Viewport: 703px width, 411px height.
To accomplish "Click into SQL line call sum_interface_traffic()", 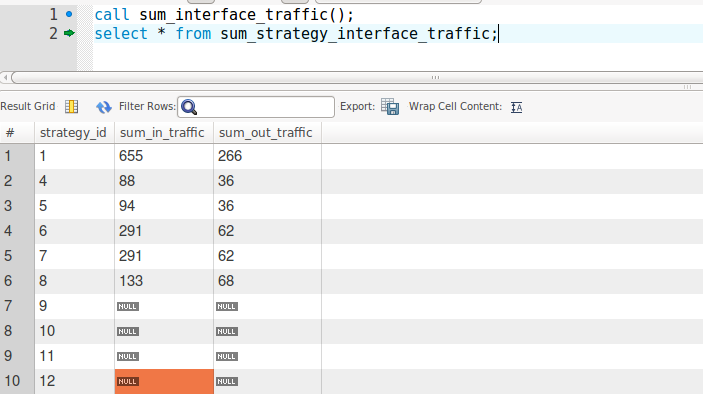I will click(x=224, y=15).
